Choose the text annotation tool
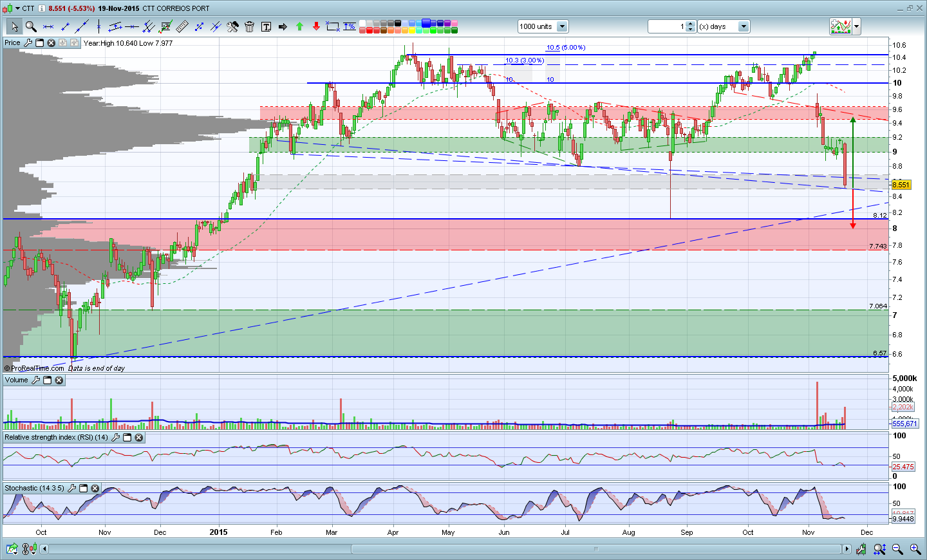 coord(266,26)
